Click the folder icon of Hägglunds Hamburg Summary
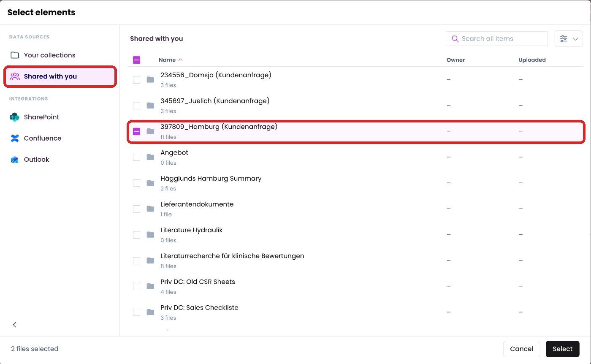The height and width of the screenshot is (364, 591). (150, 183)
